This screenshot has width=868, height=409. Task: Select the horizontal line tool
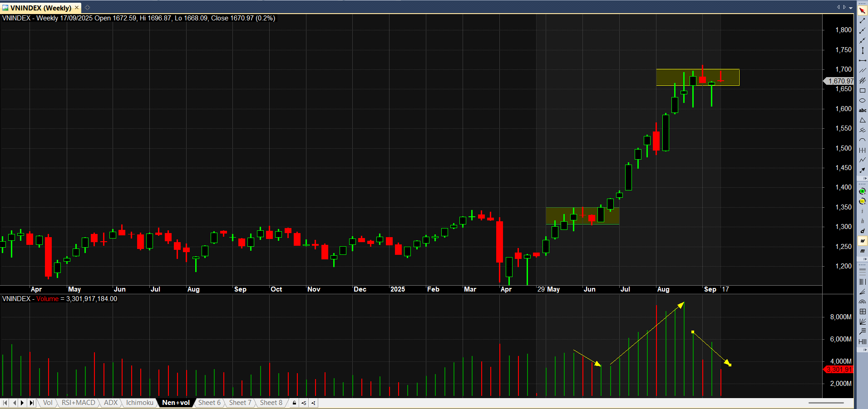(x=863, y=60)
